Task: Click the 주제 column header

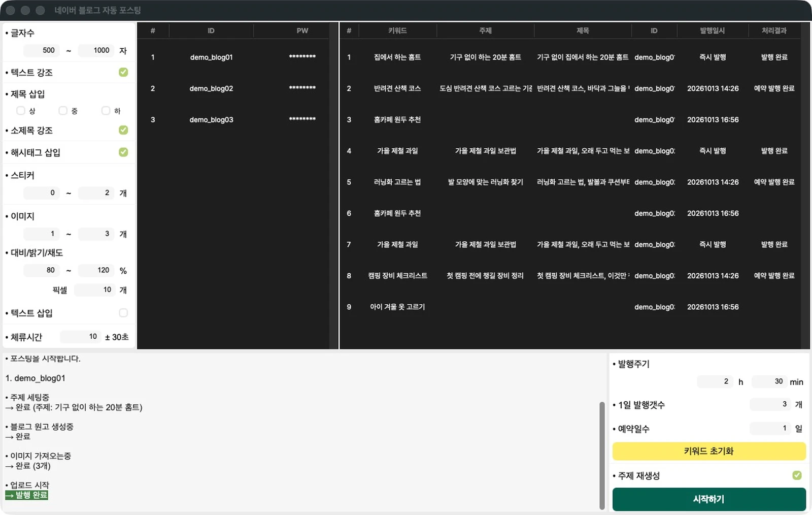Action: tap(485, 30)
